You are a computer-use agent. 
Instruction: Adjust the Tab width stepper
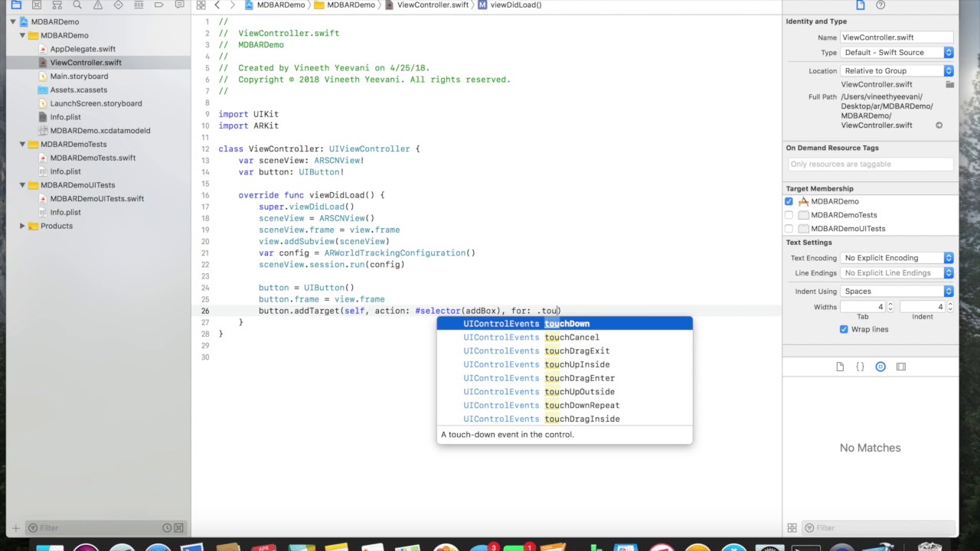coord(890,306)
